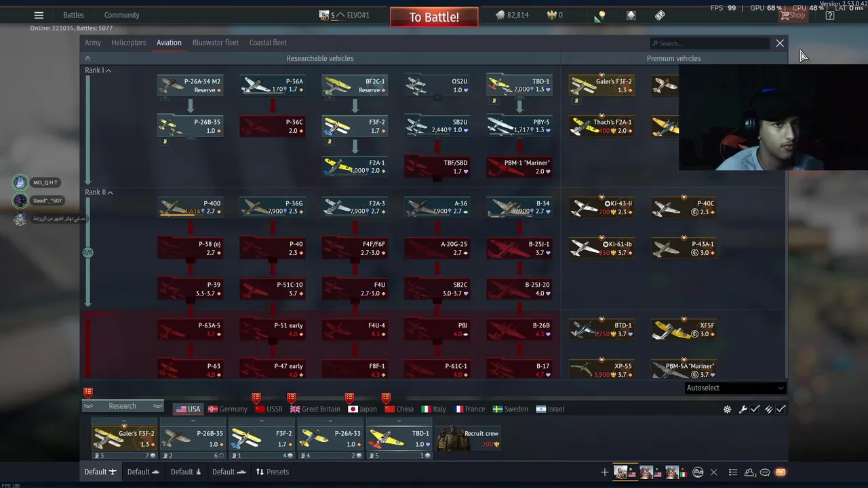The height and width of the screenshot is (488, 868).
Task: Collapse the researchable vehicles header arrow
Action: click(87, 58)
